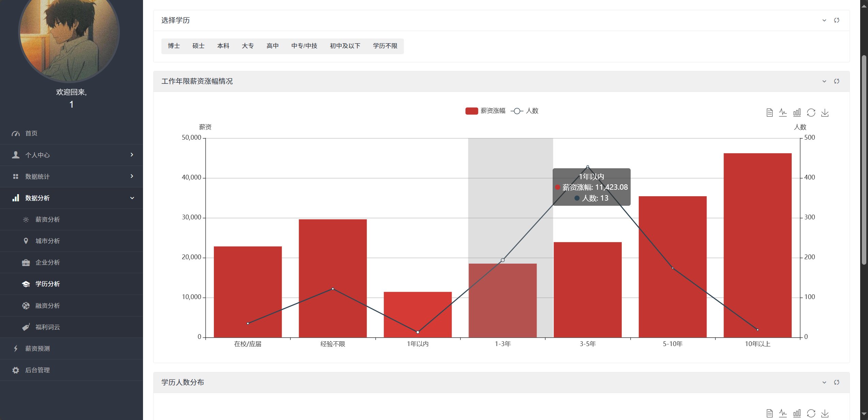Select 硕士 education filter button
Viewport: 868px width, 420px height.
(199, 46)
